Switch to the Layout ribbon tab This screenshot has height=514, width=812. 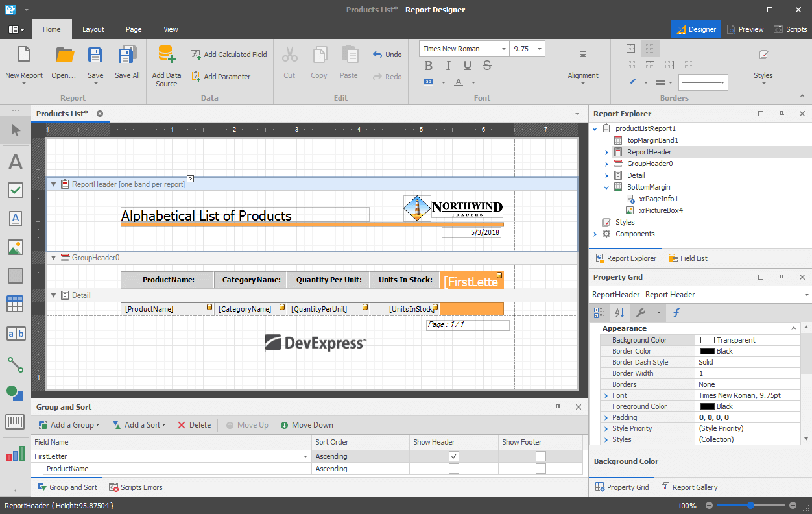[93, 29]
